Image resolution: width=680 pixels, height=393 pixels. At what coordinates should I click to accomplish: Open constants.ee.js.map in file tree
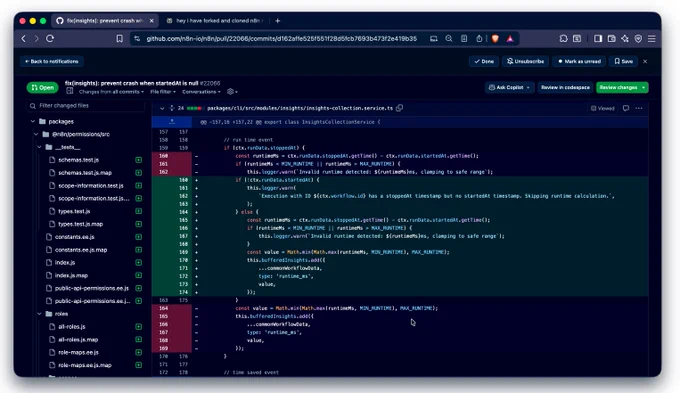[x=81, y=249]
